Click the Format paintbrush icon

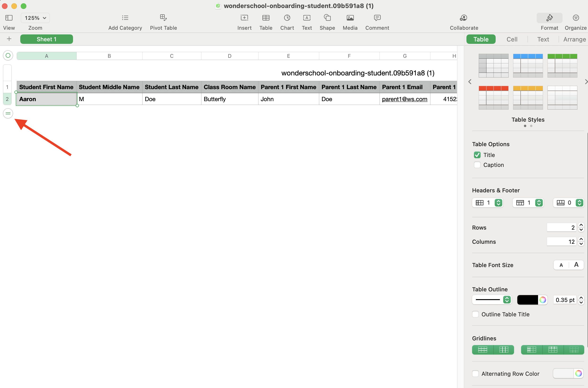[549, 18]
